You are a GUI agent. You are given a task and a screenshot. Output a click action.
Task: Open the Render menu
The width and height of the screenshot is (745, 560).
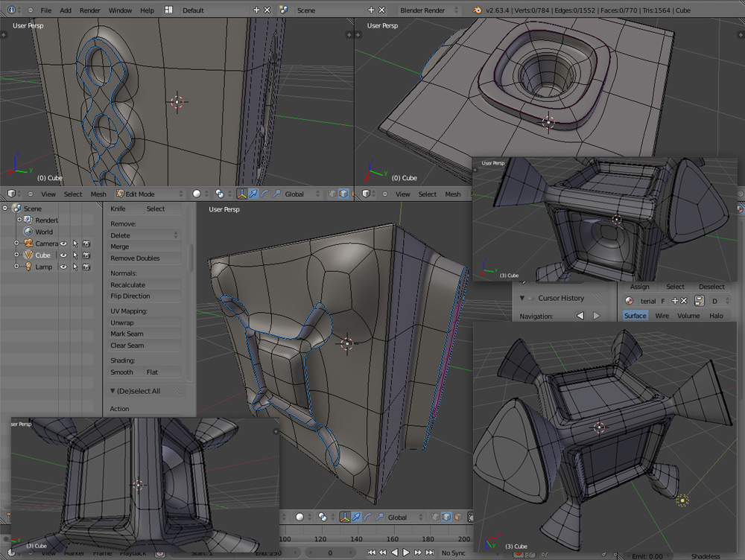(x=90, y=10)
